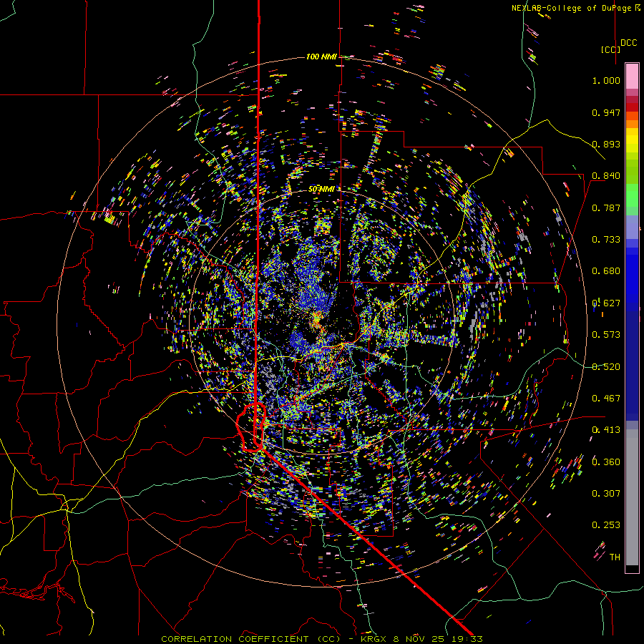Screen dimensions: 644x644
Task: Click the 0.520 scale value
Action: pos(606,367)
